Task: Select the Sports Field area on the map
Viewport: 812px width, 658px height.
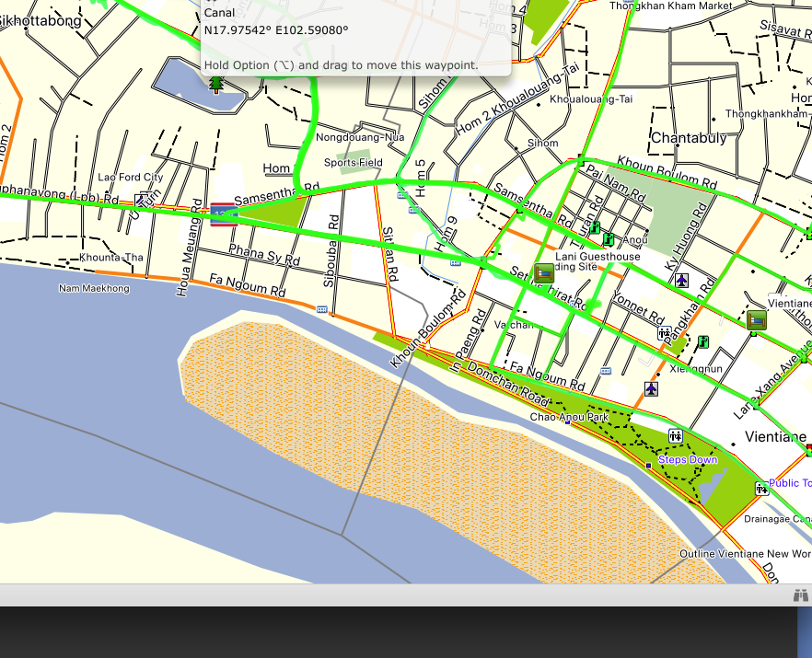Action: click(353, 163)
